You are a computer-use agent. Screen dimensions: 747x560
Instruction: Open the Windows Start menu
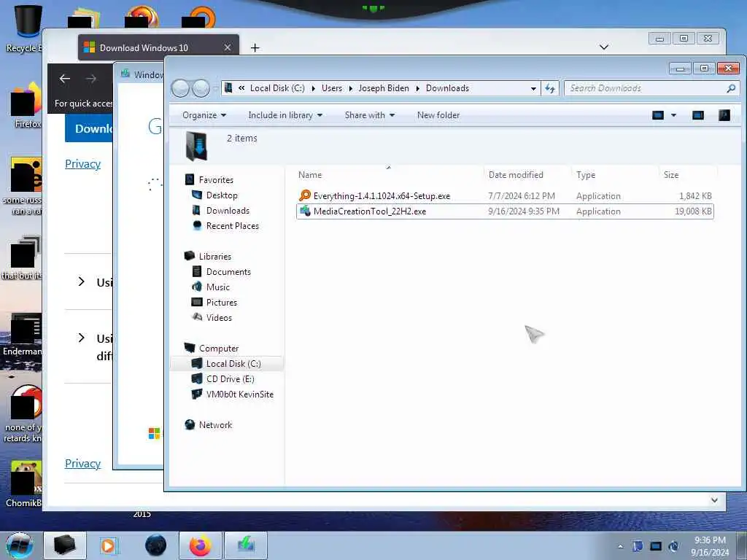click(19, 545)
